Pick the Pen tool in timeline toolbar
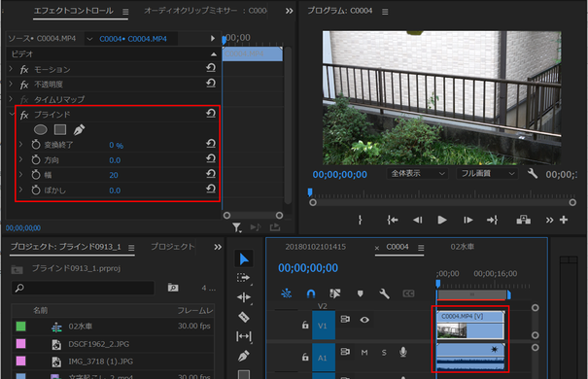The image size is (588, 379). pos(244,356)
